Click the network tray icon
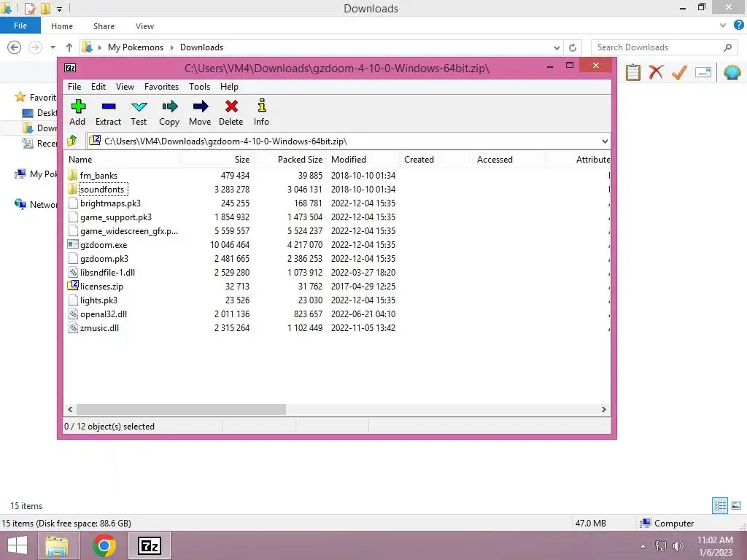This screenshot has width=747, height=560. [x=660, y=545]
